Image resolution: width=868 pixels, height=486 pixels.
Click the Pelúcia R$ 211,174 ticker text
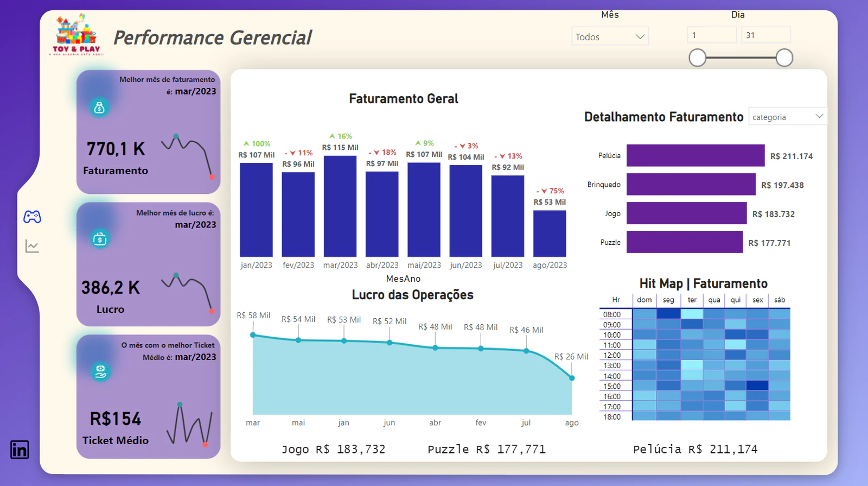[695, 449]
